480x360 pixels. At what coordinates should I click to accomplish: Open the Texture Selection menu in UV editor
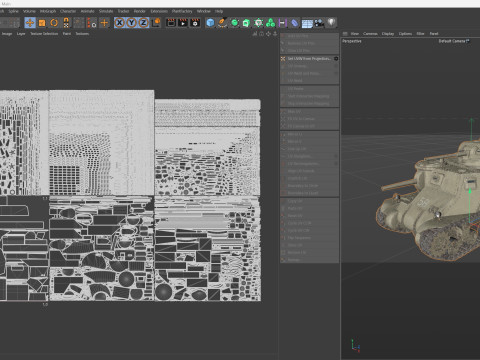44,34
